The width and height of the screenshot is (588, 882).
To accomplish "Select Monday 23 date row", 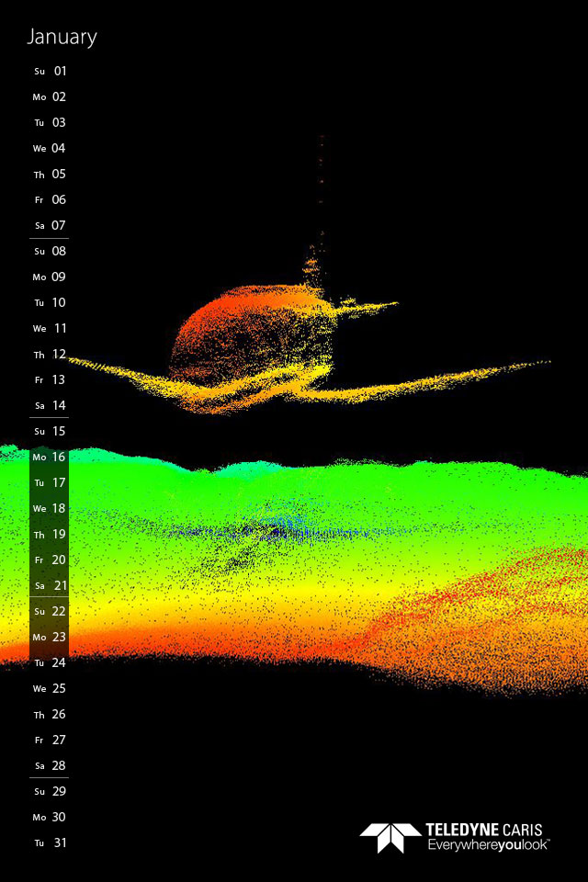I will tap(50, 638).
